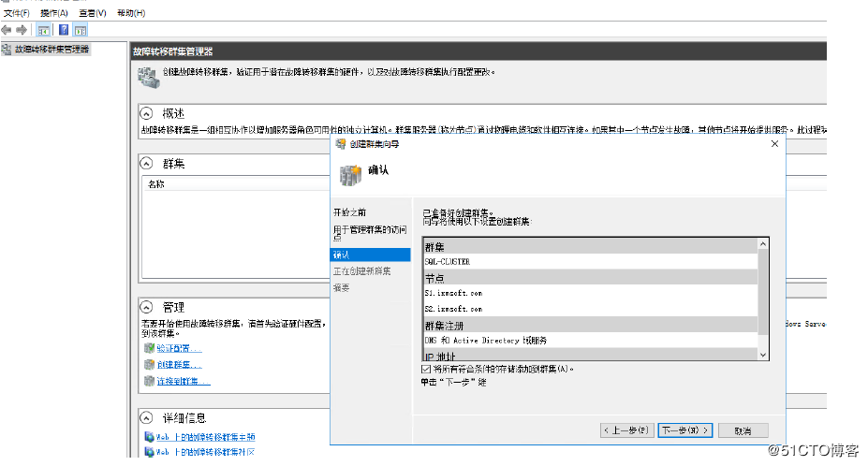This screenshot has height=466, width=868.
Task: Click the large wizard icon beside 确认
Action: pos(350,175)
